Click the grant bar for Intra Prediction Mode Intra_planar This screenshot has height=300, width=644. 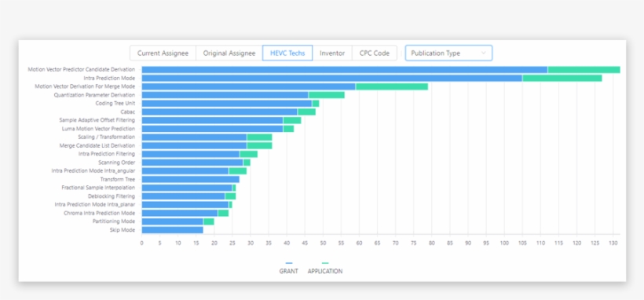tap(185, 204)
